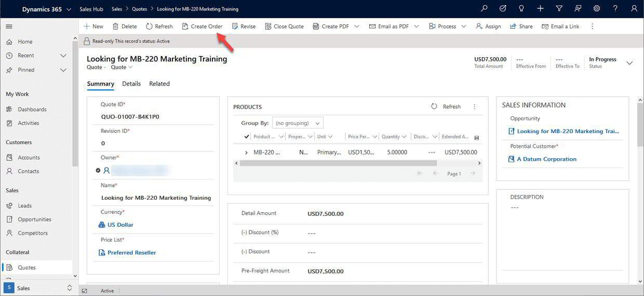Click the Products grid horizontal scrollbar

(338, 163)
